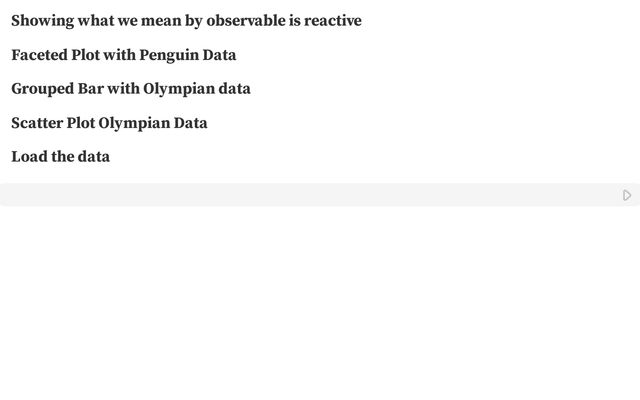Select the 'Faceted Plot with Penguin Data' heading
640x400 pixels.
coord(124,55)
